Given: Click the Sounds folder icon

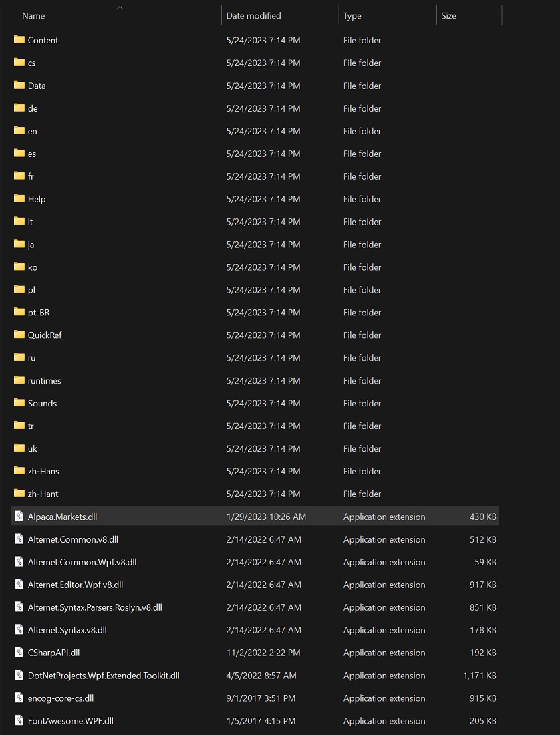Looking at the screenshot, I should pos(19,403).
